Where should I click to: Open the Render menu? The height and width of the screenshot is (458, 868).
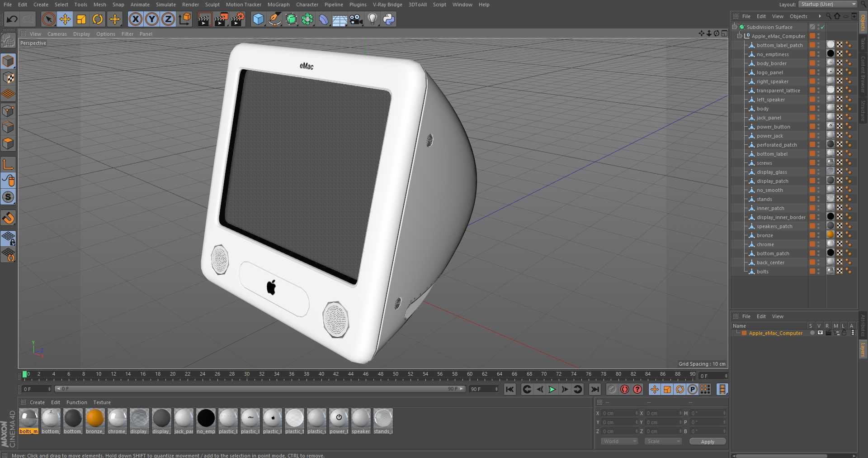(x=190, y=5)
